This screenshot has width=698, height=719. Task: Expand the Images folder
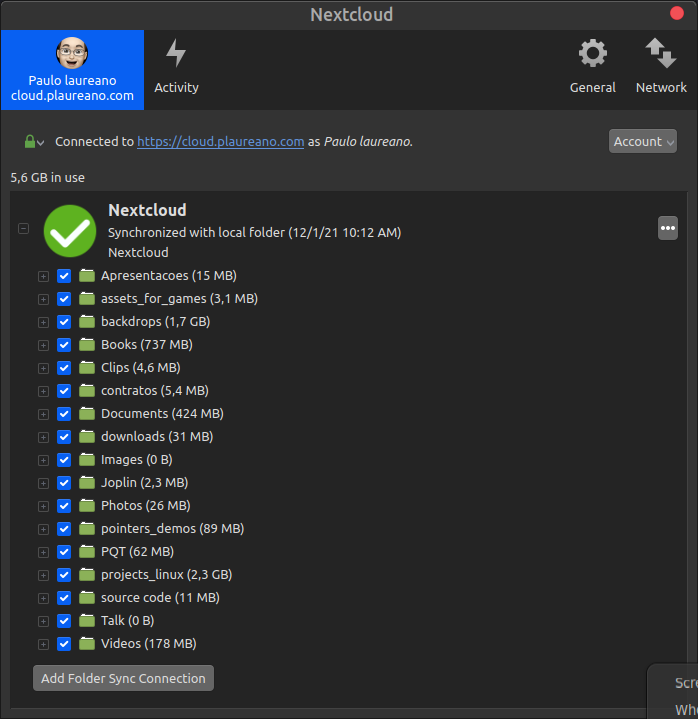(44, 460)
